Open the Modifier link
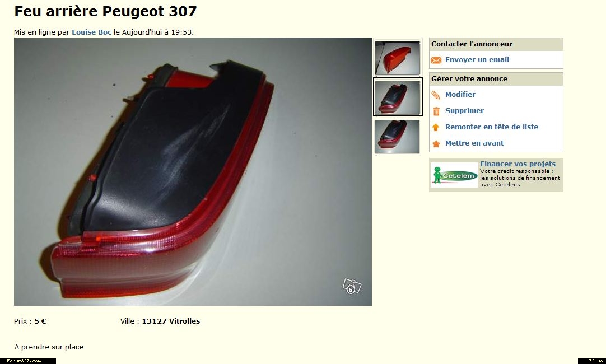 coord(460,94)
